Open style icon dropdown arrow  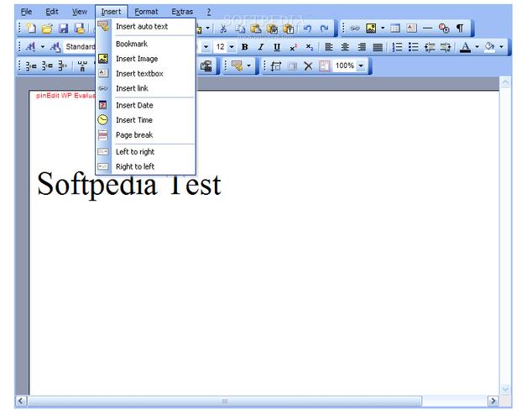(43, 47)
